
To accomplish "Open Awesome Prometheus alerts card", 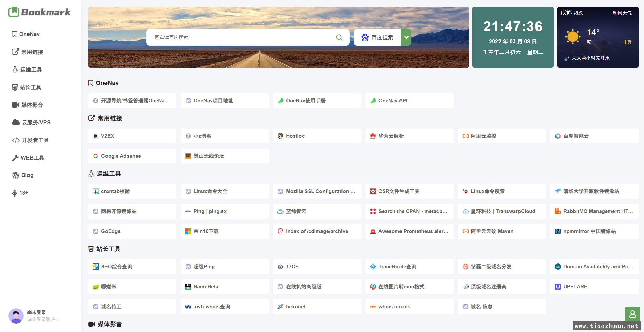I will pos(410,231).
